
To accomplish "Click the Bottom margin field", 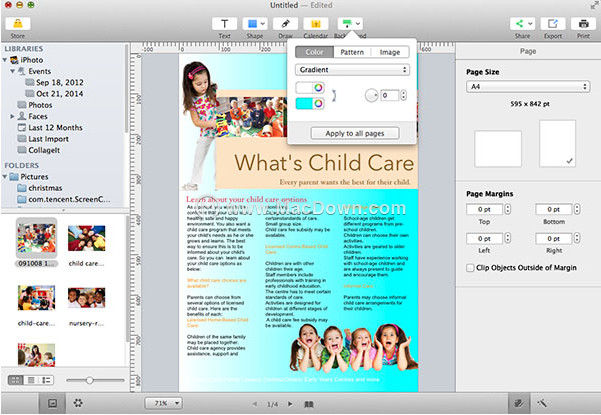I will 553,209.
